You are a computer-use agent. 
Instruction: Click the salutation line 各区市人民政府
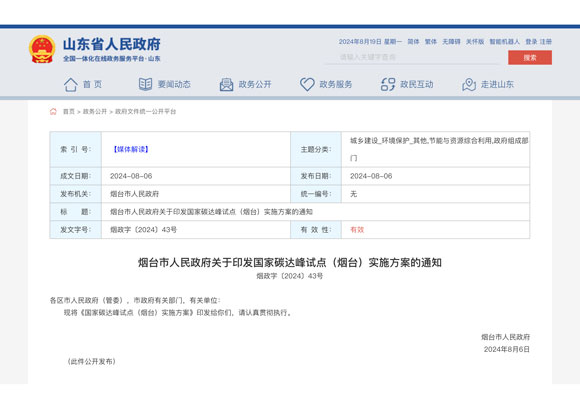(135, 300)
